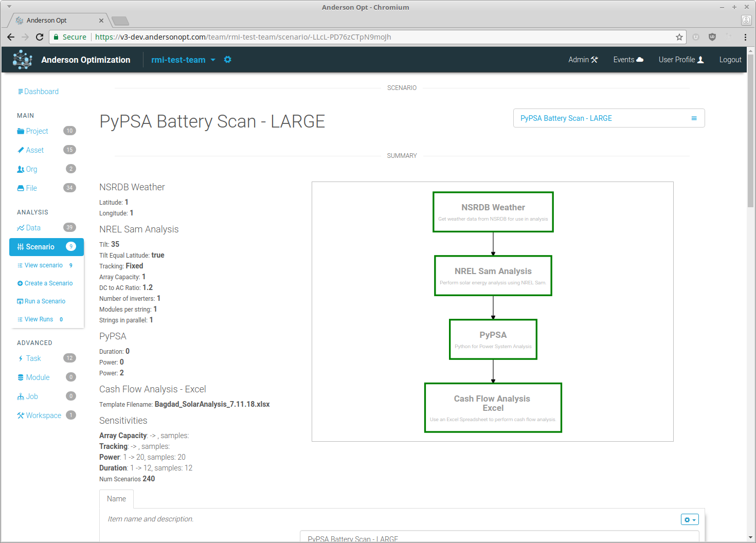
Task: Open PyPSA Battery Scan - LARGE scenario dropdown
Action: click(609, 118)
